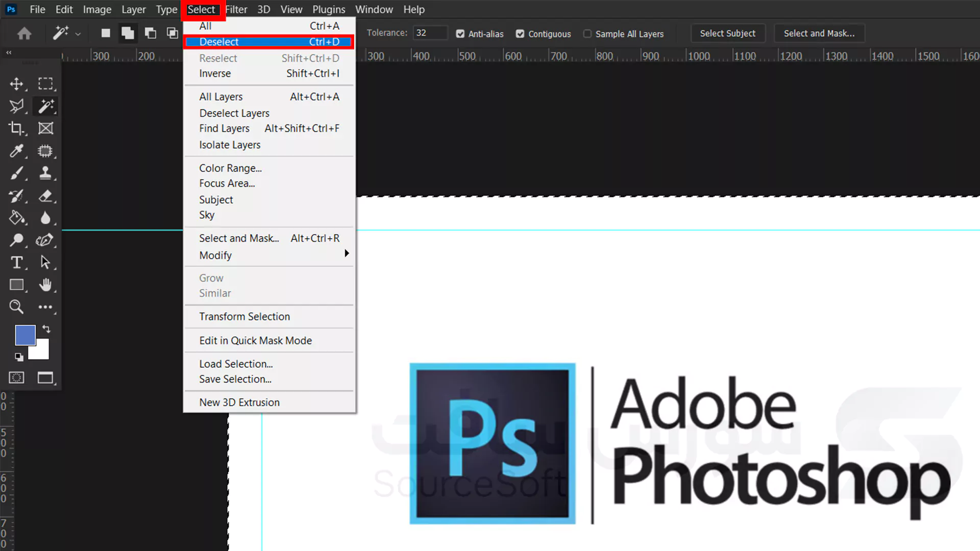This screenshot has height=551, width=980.
Task: Toggle Quick Mask mode icon
Action: [17, 378]
